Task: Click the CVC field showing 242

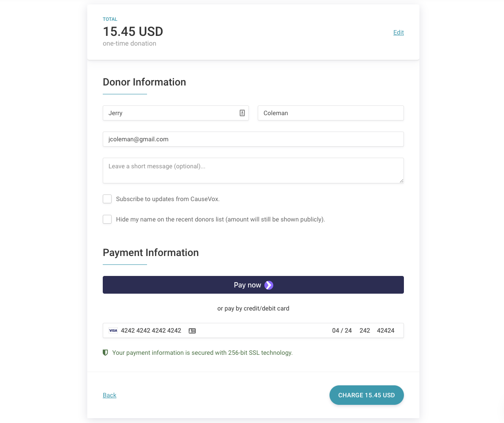Action: tap(365, 330)
